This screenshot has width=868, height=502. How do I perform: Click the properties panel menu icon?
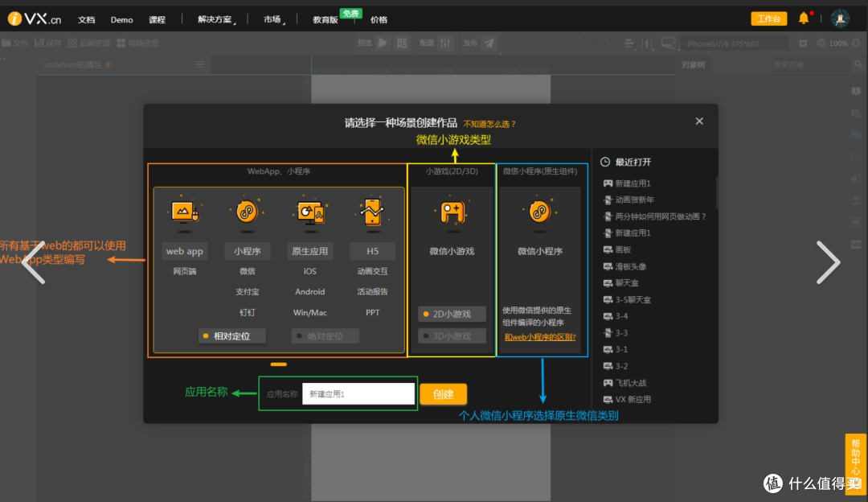click(x=200, y=64)
